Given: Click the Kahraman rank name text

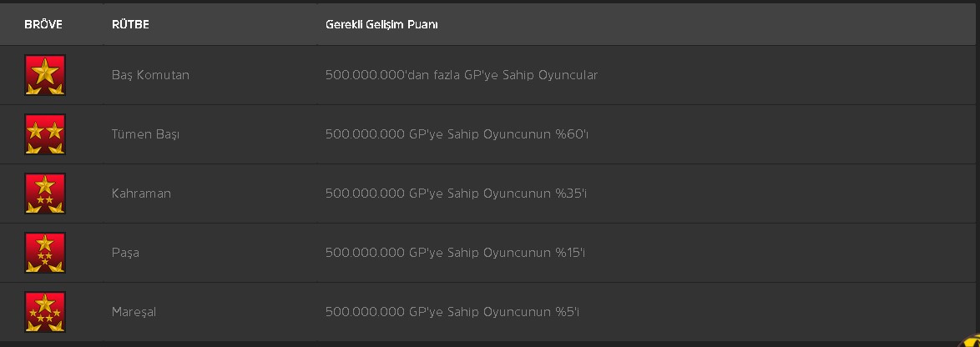Looking at the screenshot, I should 141,194.
